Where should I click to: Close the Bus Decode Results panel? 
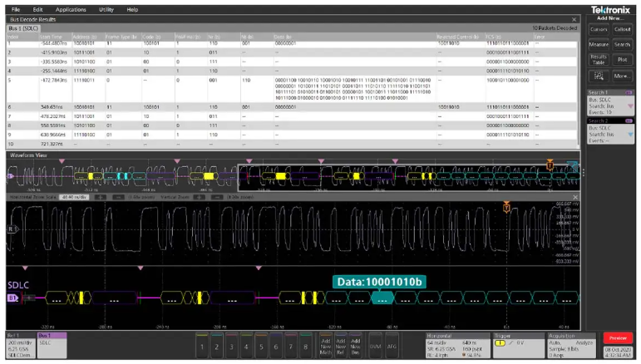[x=574, y=20]
